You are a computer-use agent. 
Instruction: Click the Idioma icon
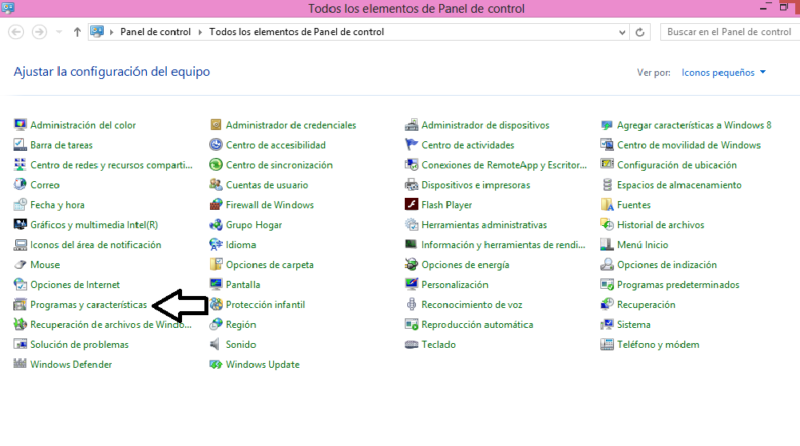click(216, 244)
